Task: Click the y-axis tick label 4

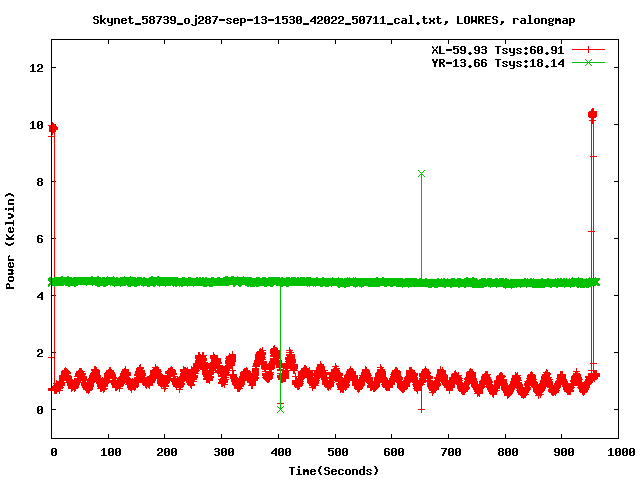Action: click(40, 296)
